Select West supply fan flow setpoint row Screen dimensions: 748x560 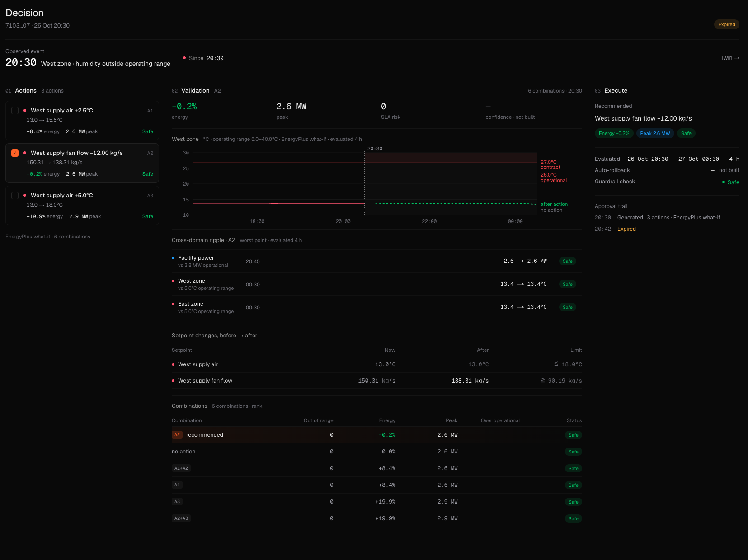(x=376, y=381)
